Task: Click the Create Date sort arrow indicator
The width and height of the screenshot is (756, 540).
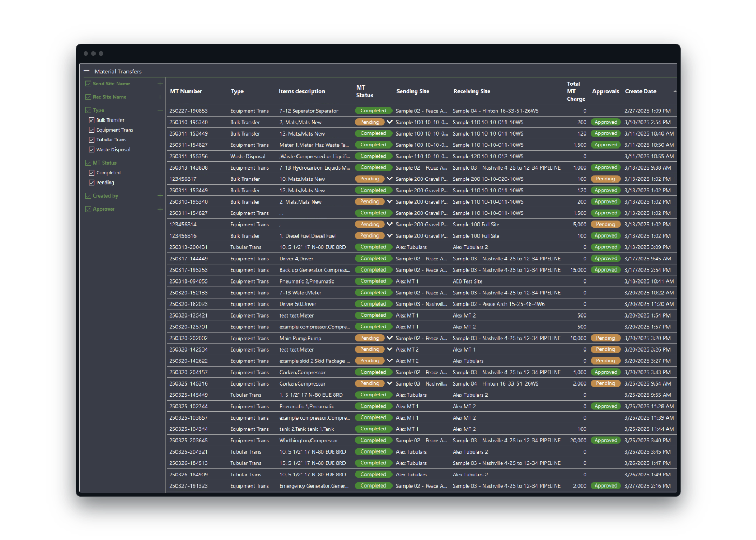Action: [x=674, y=92]
